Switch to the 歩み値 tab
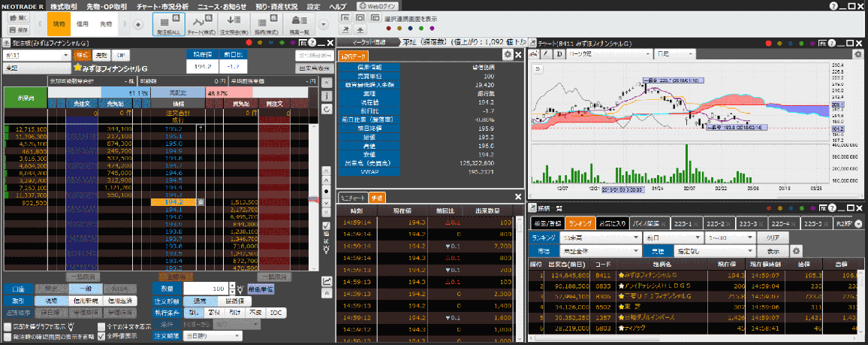 [x=376, y=198]
